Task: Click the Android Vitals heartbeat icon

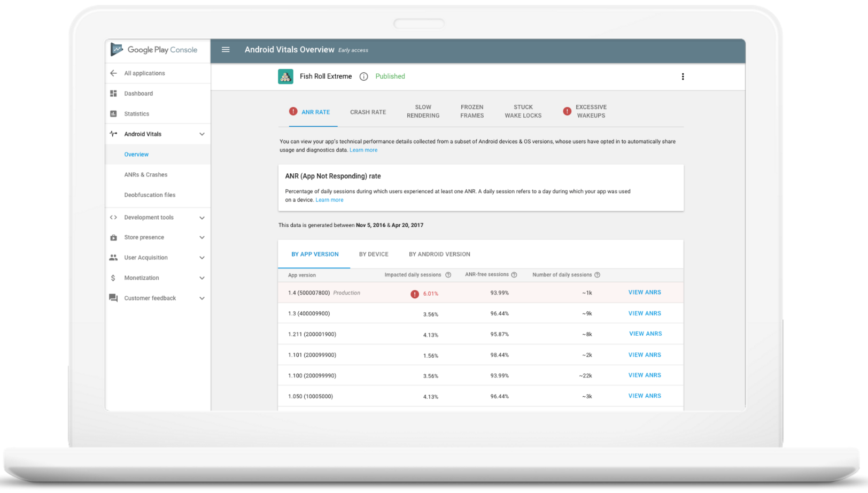Action: 113,134
